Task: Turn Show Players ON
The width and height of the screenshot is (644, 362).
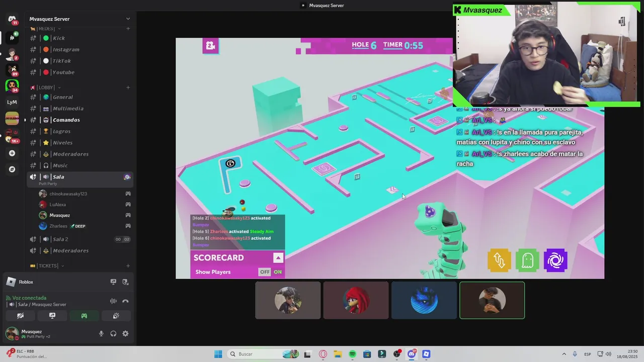Action: point(278,272)
